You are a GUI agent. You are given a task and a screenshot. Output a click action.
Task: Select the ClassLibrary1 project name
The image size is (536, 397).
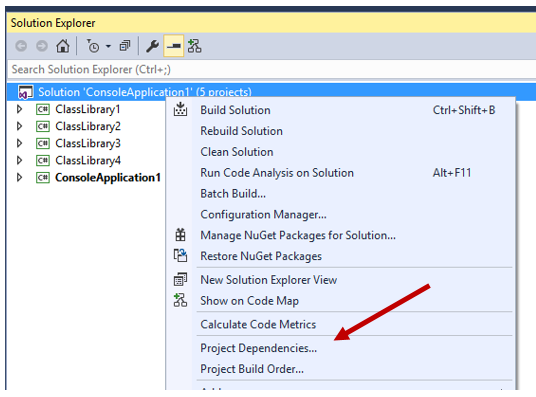(88, 109)
